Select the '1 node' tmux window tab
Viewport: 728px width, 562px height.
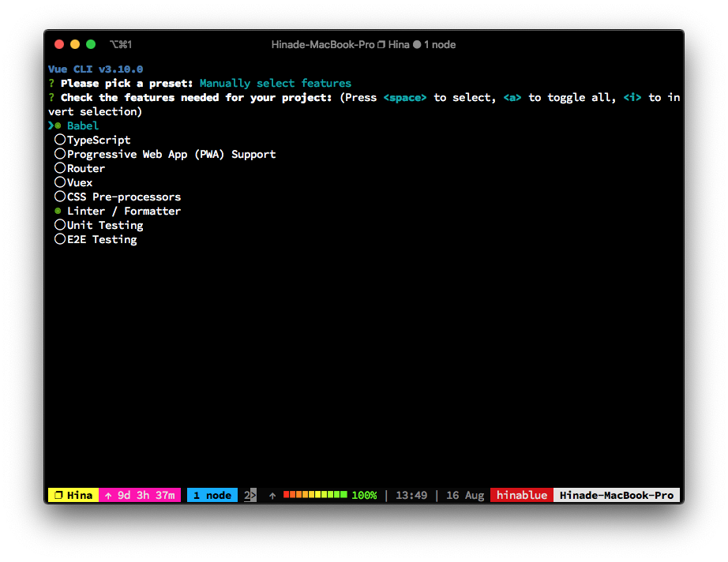212,495
